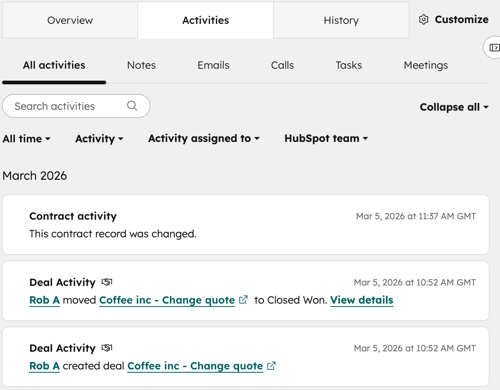Click the Customize gear icon

click(x=423, y=20)
